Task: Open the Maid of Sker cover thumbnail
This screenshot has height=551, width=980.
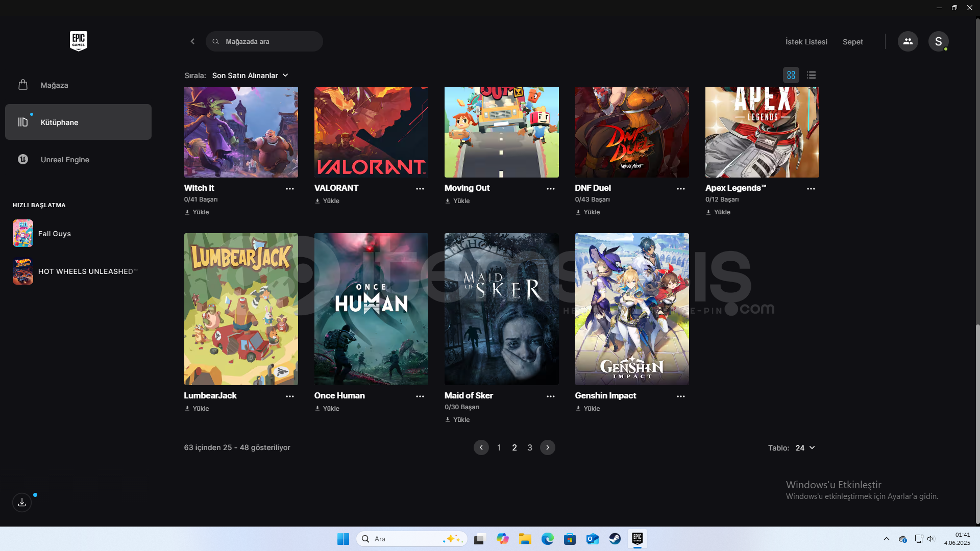Action: (x=501, y=309)
